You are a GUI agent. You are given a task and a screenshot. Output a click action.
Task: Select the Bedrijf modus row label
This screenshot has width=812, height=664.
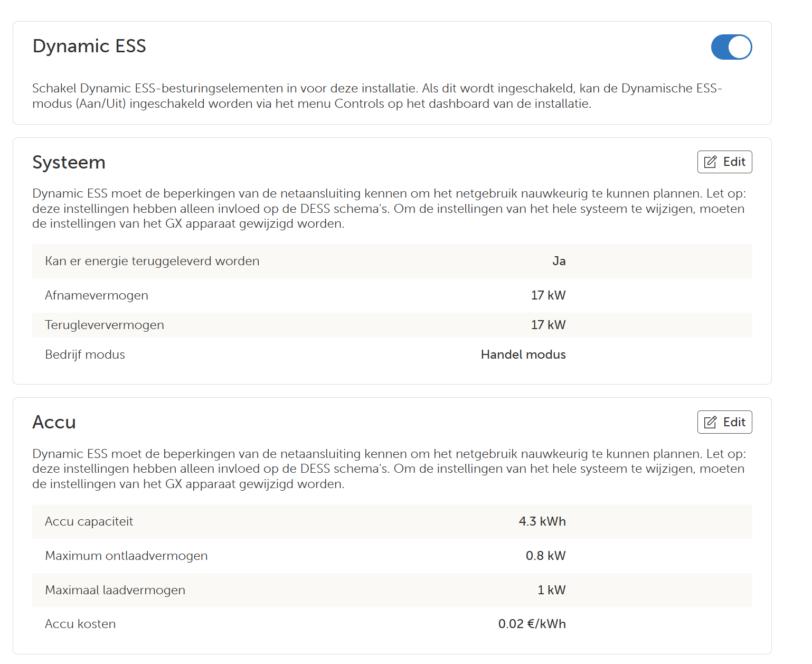pyautogui.click(x=85, y=354)
